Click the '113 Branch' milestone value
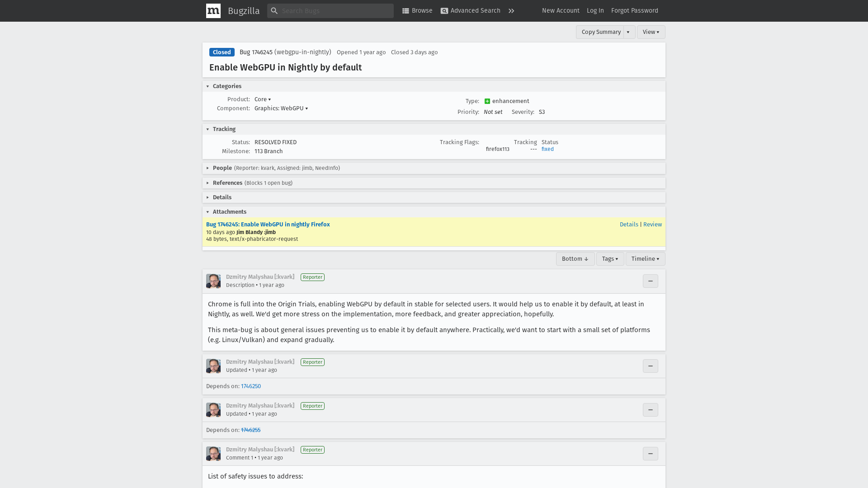The height and width of the screenshot is (488, 868). tap(269, 151)
